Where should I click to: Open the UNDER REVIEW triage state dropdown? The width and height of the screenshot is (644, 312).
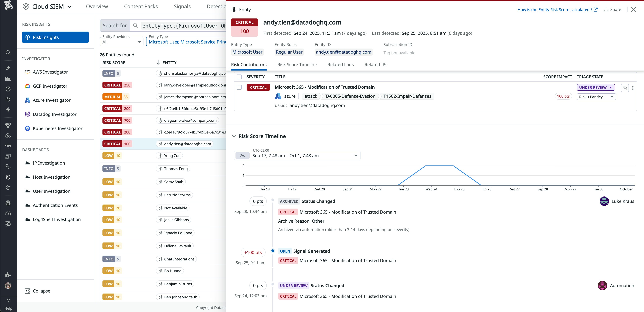tap(595, 87)
